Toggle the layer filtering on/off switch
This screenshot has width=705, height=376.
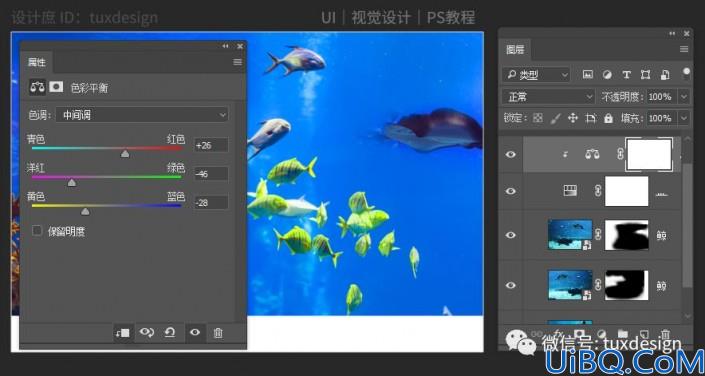pyautogui.click(x=686, y=74)
